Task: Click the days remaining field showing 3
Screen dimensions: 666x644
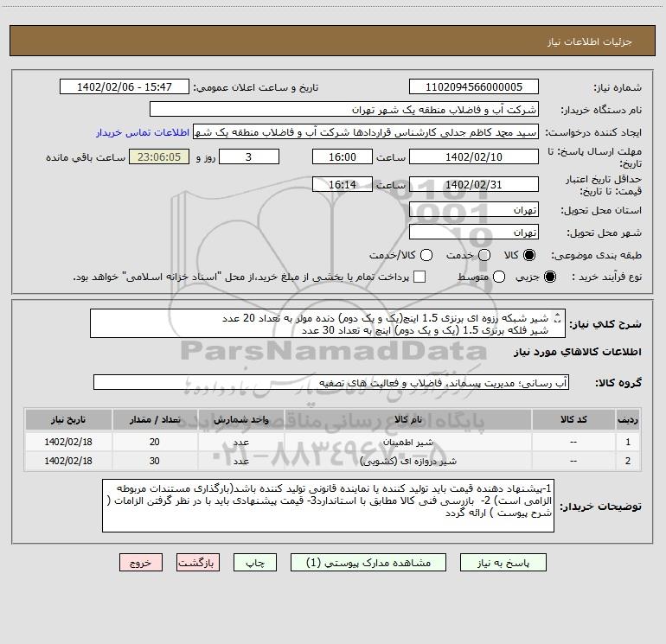Action: pos(249,156)
